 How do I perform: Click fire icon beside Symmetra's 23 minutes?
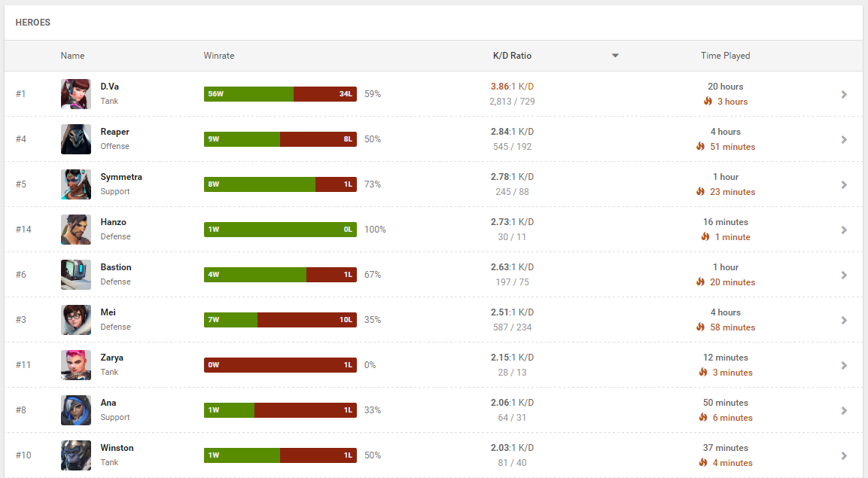(x=701, y=191)
